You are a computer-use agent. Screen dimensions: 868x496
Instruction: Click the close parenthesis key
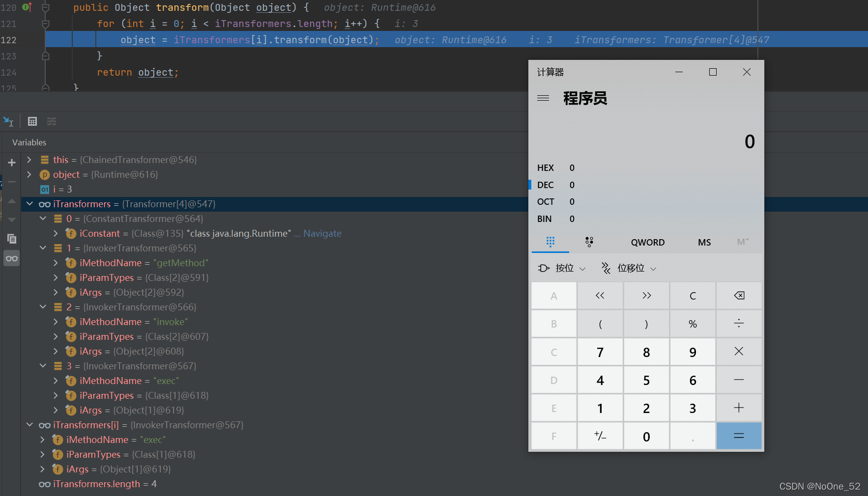pyautogui.click(x=646, y=324)
